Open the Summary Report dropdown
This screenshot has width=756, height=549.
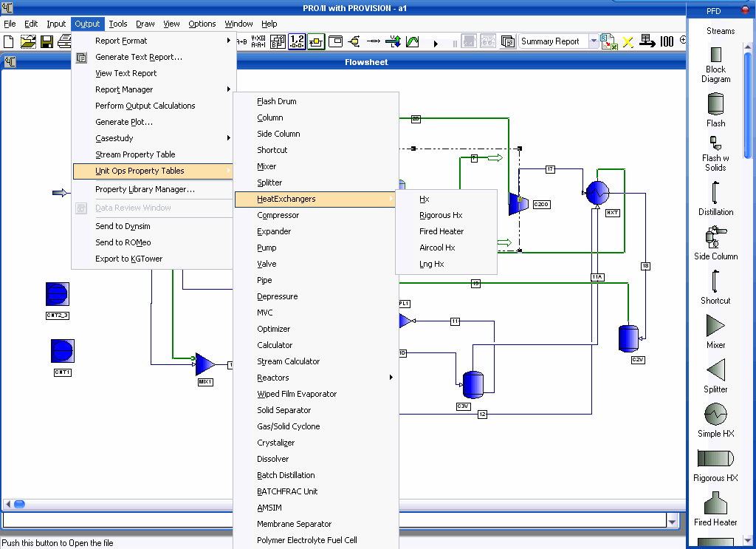tap(594, 41)
